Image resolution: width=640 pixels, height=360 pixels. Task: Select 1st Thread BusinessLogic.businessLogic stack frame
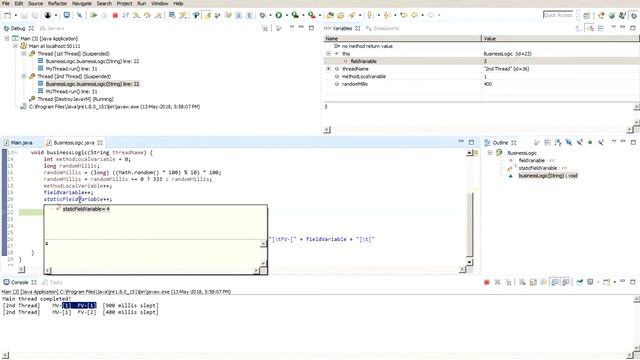[92, 61]
